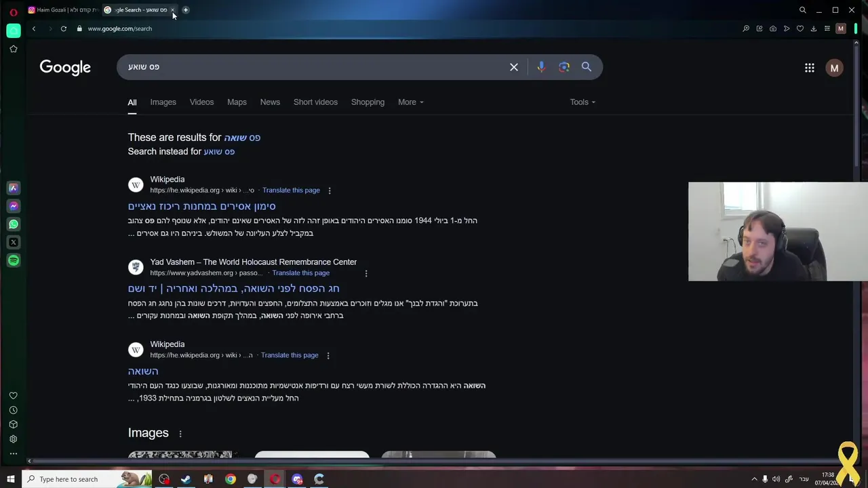Select the Images search tab
This screenshot has width=868, height=488.
coord(163,102)
